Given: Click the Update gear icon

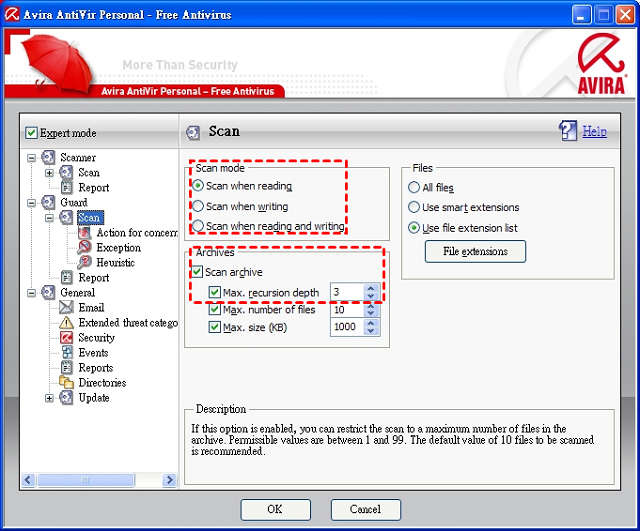Looking at the screenshot, I should coord(66,398).
